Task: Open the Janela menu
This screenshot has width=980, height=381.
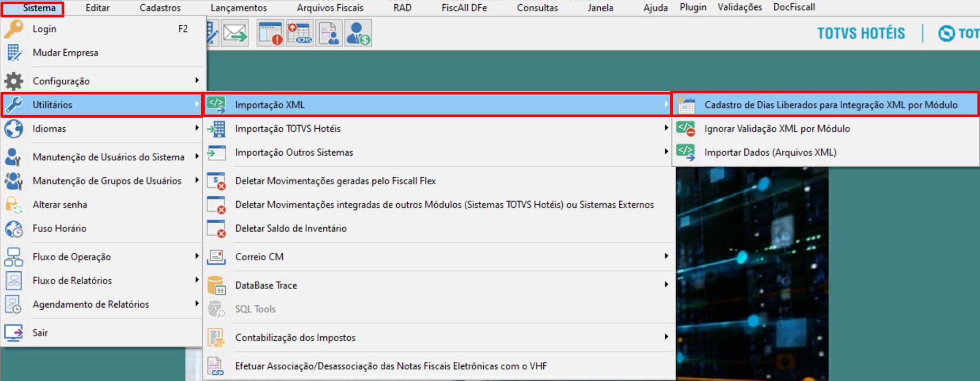Action: (600, 8)
